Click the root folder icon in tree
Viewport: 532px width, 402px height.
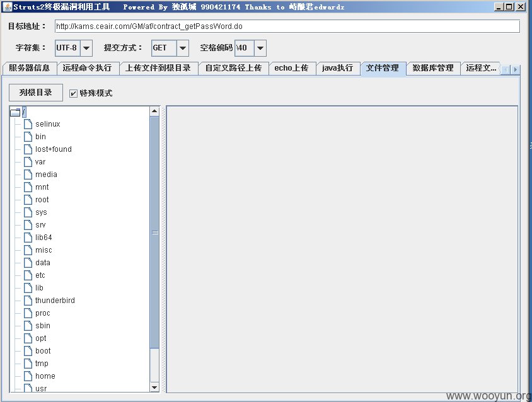pyautogui.click(x=15, y=112)
